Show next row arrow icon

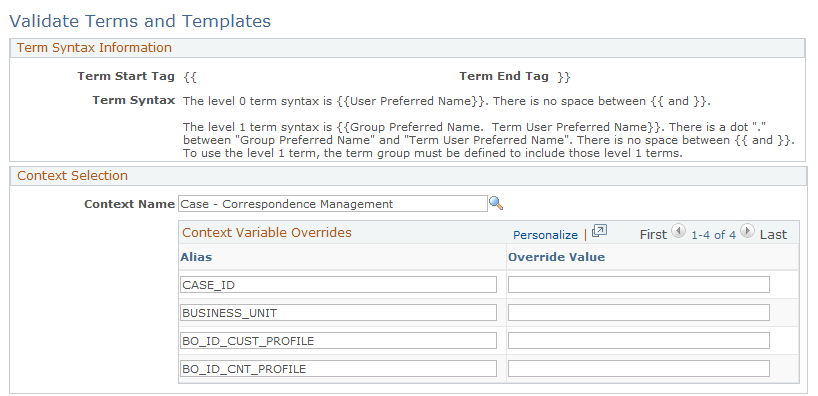click(748, 231)
